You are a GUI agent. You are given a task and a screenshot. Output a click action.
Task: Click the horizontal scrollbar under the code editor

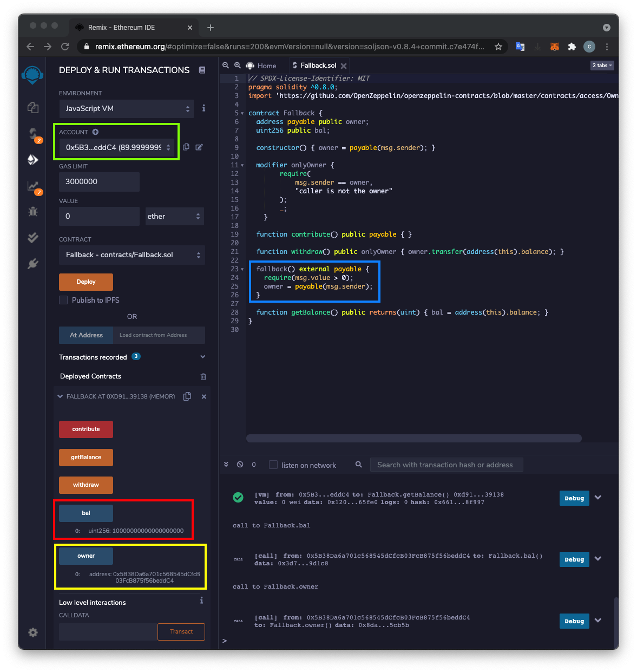coord(413,439)
